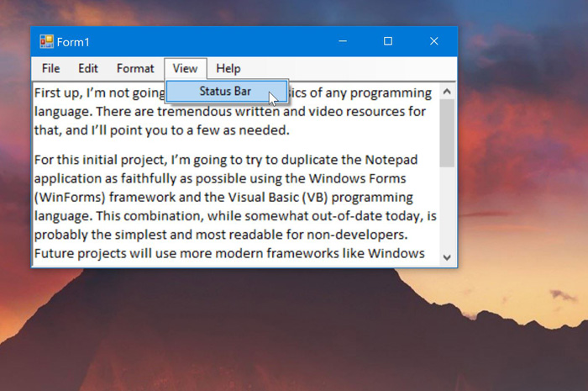Viewport: 588px width, 391px height.
Task: Open the File menu
Action: point(50,69)
